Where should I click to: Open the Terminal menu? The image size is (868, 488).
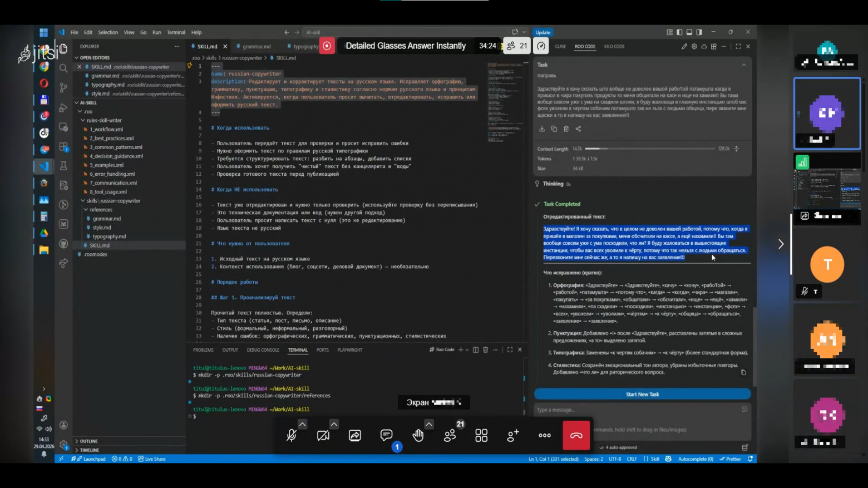[x=176, y=32]
